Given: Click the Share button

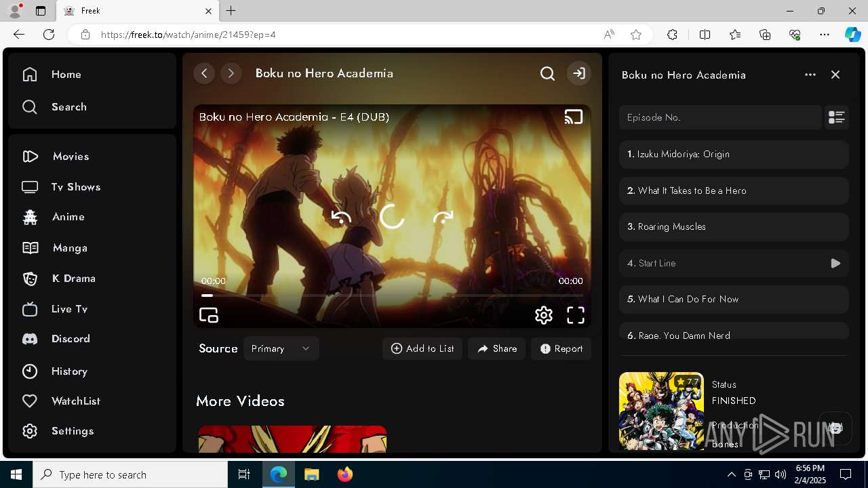Looking at the screenshot, I should tap(496, 348).
